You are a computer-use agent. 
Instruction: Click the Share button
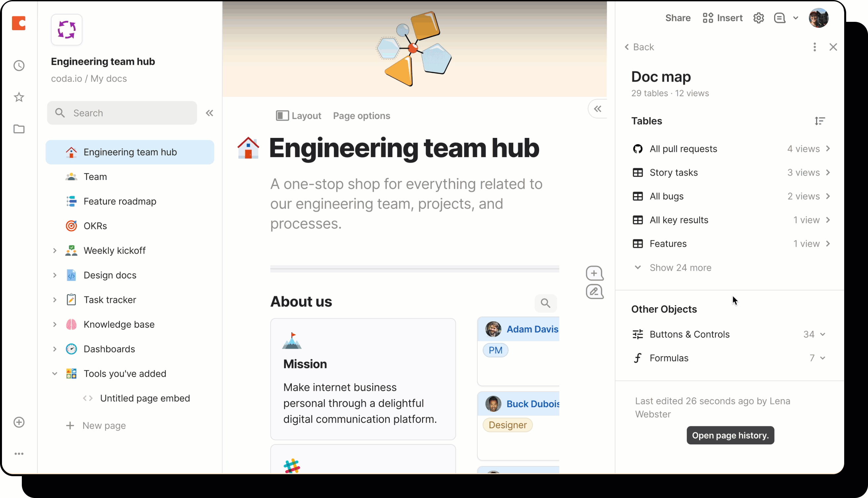pyautogui.click(x=678, y=18)
